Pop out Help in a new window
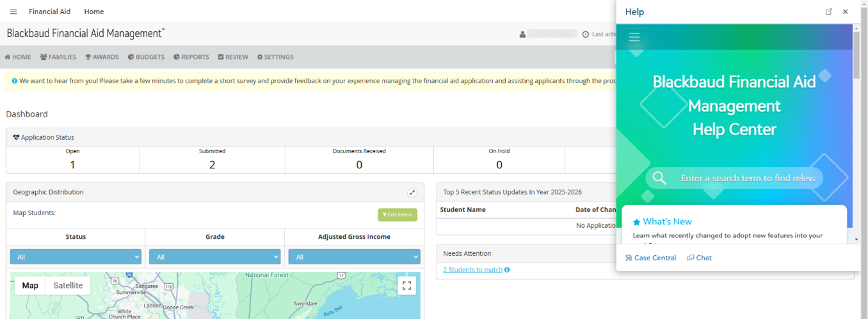 point(829,12)
